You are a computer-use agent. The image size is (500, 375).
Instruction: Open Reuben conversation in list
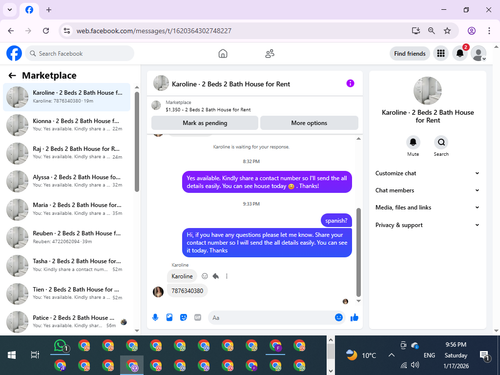(x=67, y=237)
